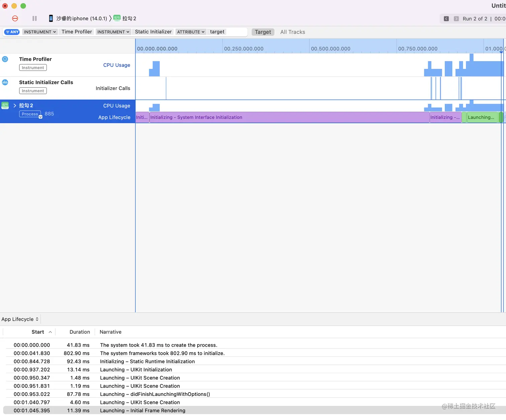This screenshot has height=420, width=506.
Task: Switch to All Tracks tab
Action: [292, 32]
